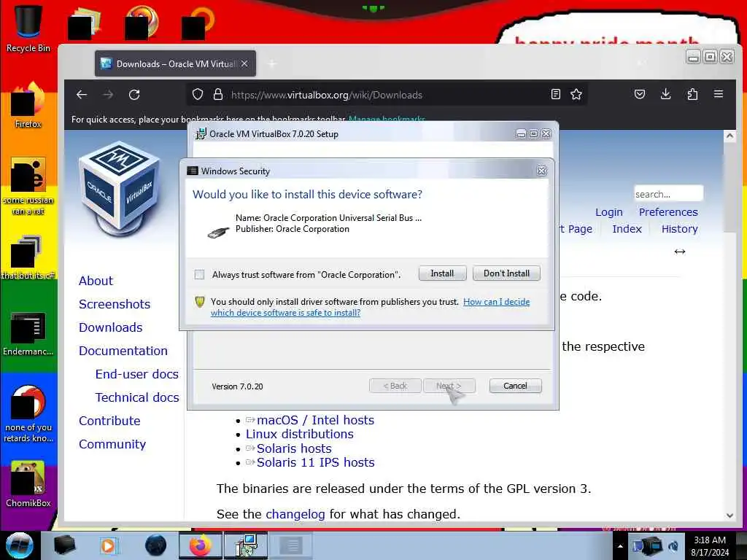This screenshot has width=747, height=560.
Task: Open Solaris hosts download link
Action: pyautogui.click(x=294, y=448)
